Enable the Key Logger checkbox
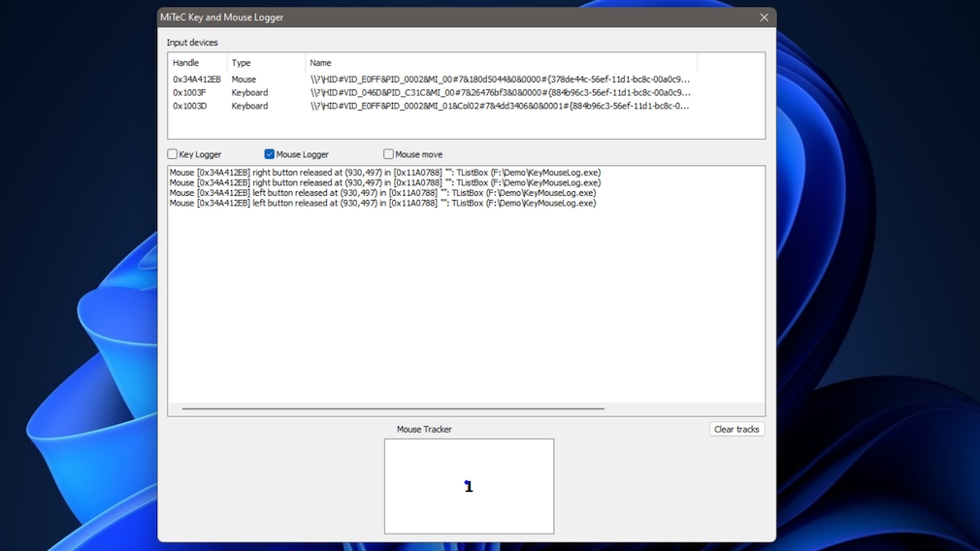Screen dimensions: 980x551 (x=173, y=154)
